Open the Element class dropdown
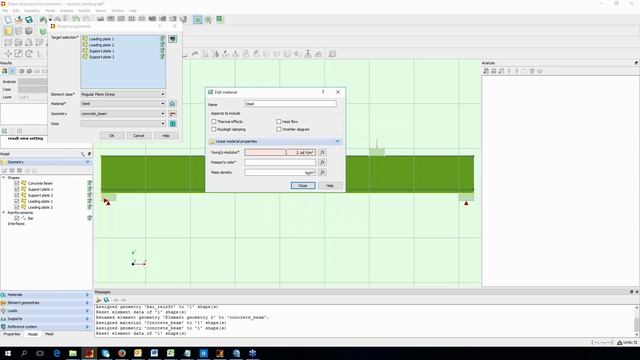Image resolution: width=640 pixels, height=360 pixels. tap(123, 94)
